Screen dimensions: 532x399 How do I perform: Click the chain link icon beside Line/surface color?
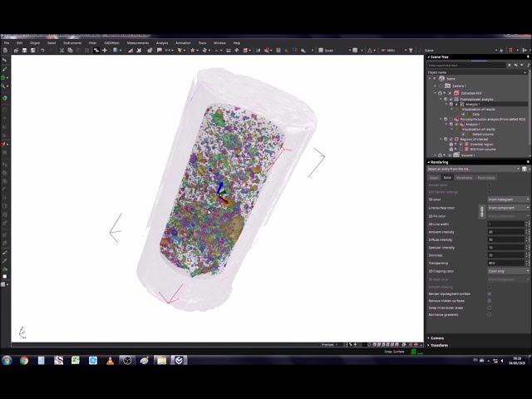point(482,212)
